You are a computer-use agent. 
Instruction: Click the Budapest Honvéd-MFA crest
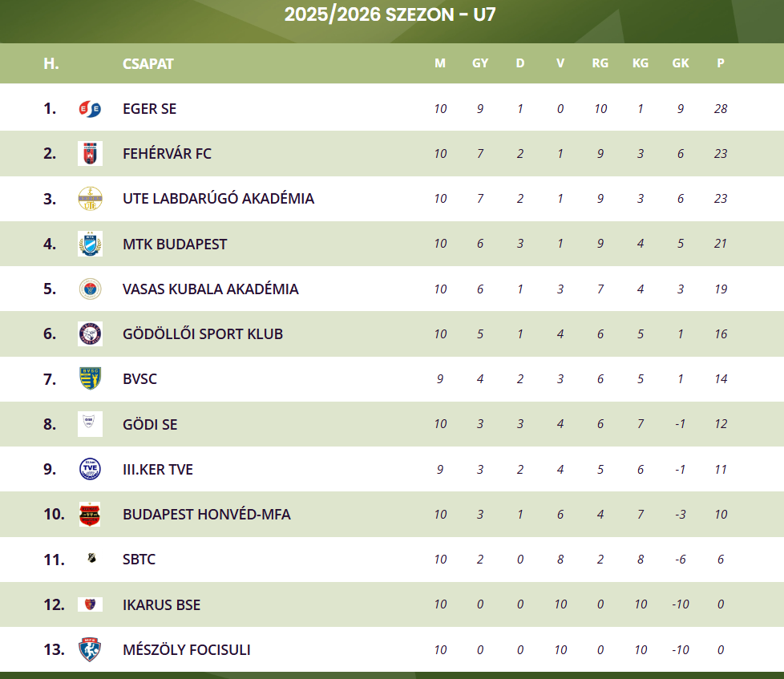90,514
